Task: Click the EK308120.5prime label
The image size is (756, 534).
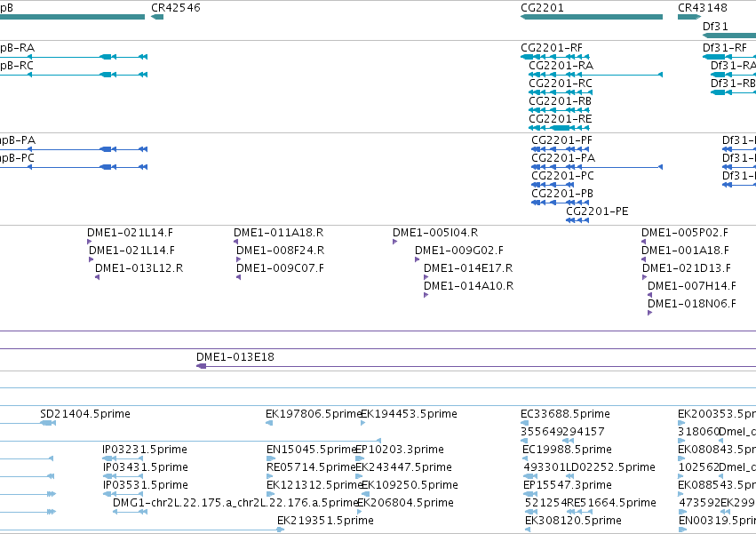Action: 573,521
